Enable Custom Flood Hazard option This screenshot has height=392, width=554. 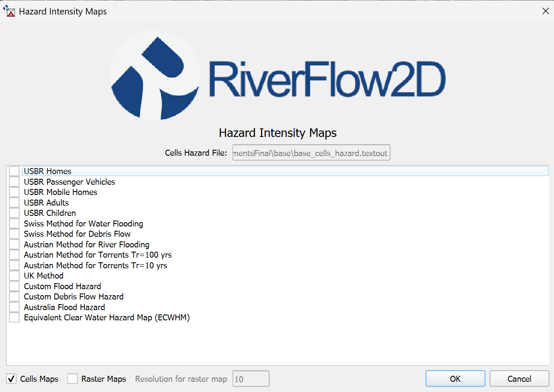pyautogui.click(x=15, y=286)
